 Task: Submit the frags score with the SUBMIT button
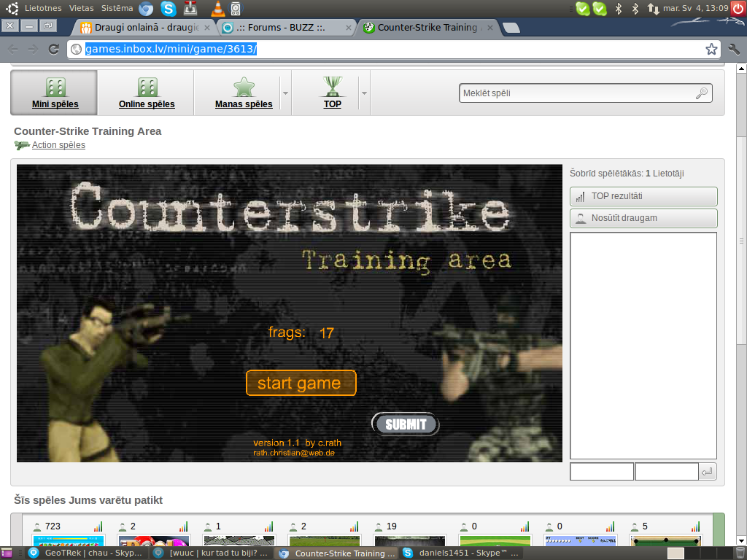pyautogui.click(x=406, y=424)
